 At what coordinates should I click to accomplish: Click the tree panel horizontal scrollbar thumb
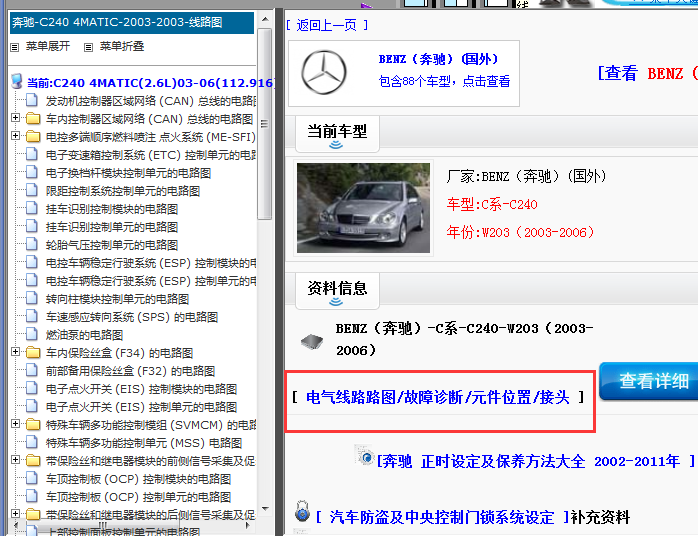(105, 525)
